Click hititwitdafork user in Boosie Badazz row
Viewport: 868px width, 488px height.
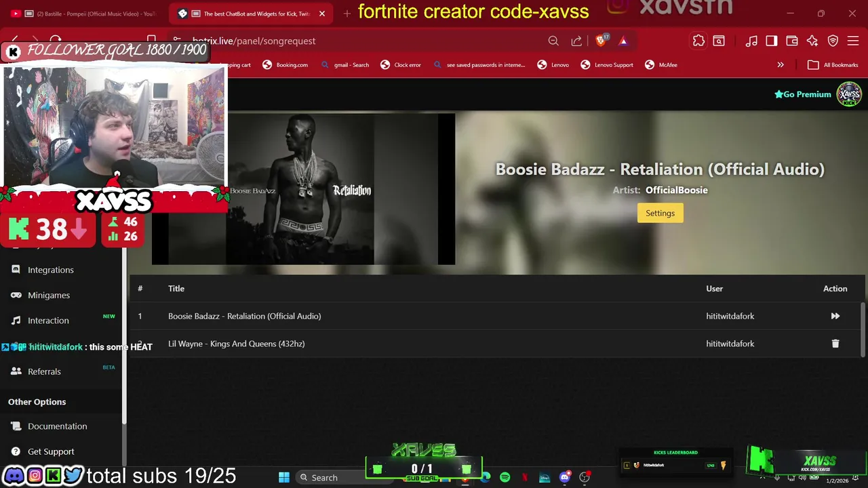(730, 316)
